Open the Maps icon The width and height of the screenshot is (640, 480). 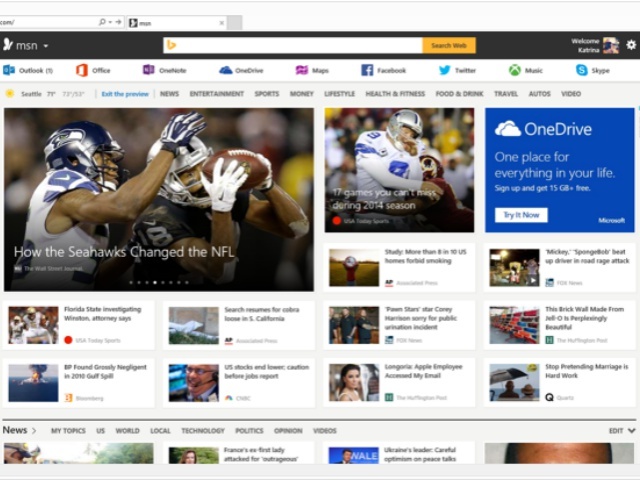click(302, 70)
